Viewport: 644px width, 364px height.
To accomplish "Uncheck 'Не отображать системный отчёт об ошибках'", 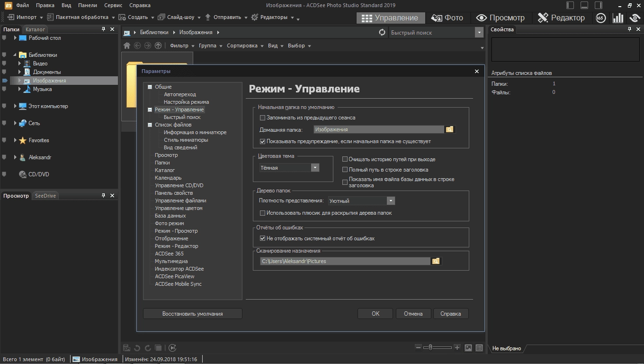I will coord(263,238).
